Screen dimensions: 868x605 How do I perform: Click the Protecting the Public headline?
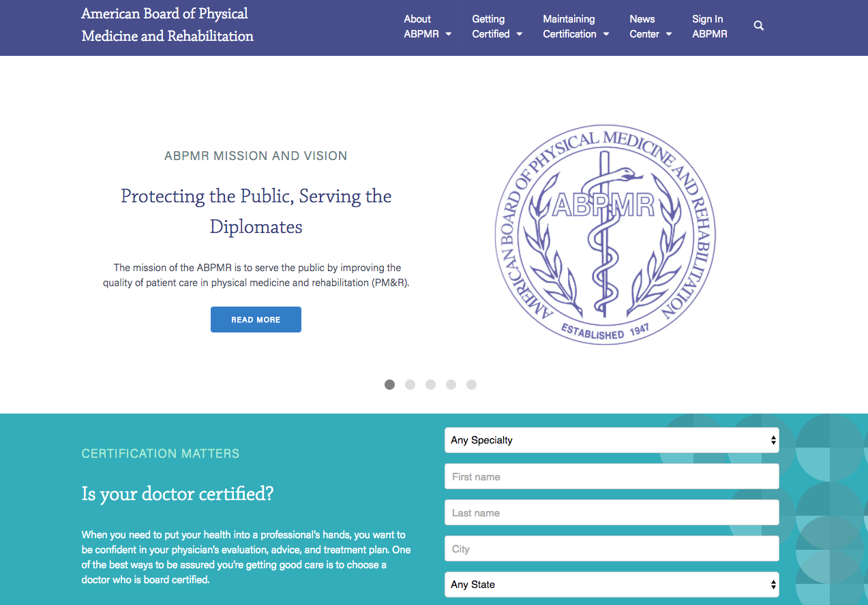tap(256, 211)
